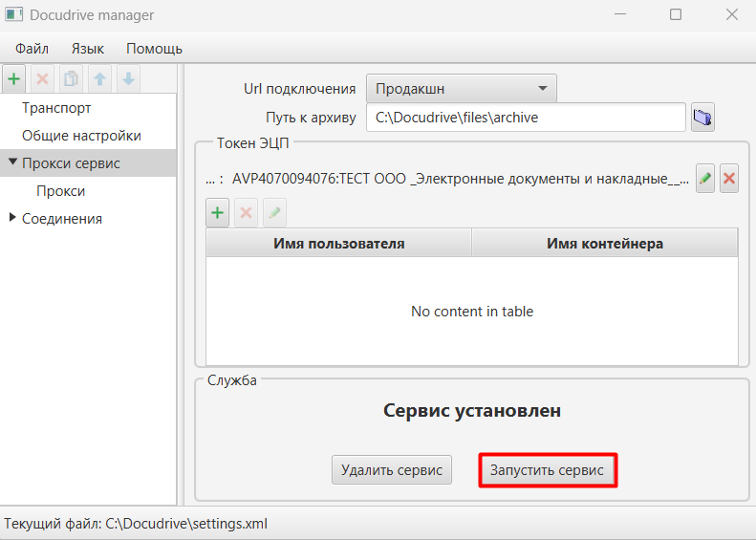Screen dimensions: 756x540
Task: Click the move down arrow icon in the sidebar toolbar
Action: point(128,78)
